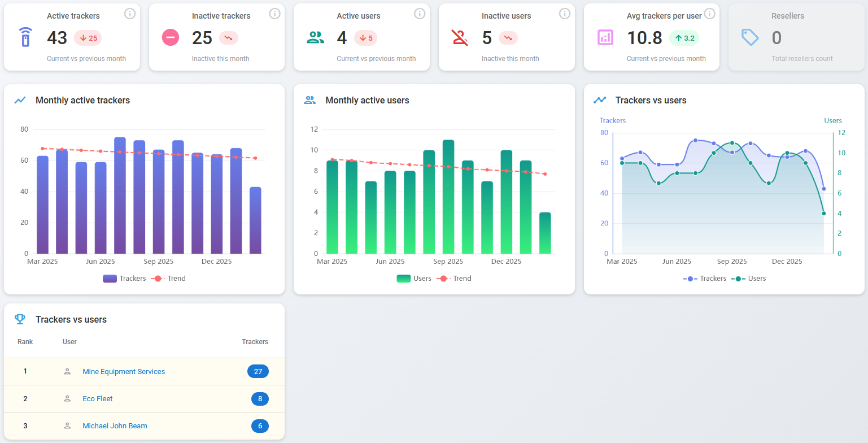This screenshot has height=443, width=868.
Task: Click the Active trackers device icon
Action: click(25, 37)
